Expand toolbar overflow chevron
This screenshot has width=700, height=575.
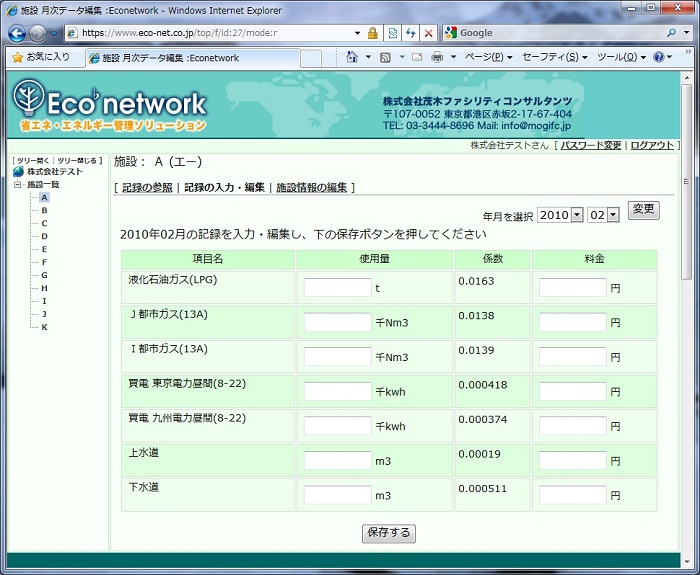pyautogui.click(x=688, y=52)
